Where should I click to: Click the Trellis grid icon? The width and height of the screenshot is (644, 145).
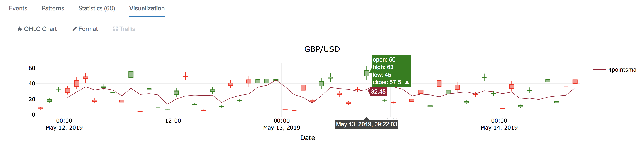115,29
